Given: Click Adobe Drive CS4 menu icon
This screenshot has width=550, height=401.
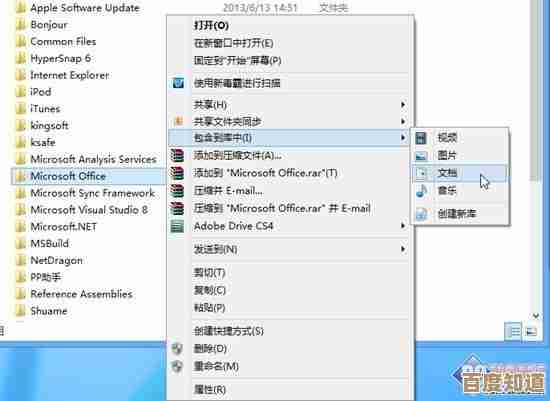Looking at the screenshot, I should 177,226.
